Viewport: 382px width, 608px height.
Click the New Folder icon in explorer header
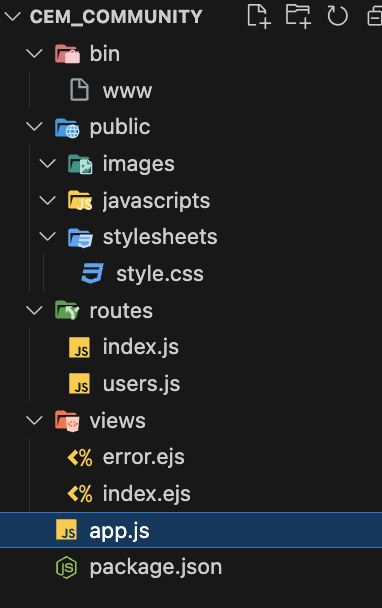[x=298, y=16]
